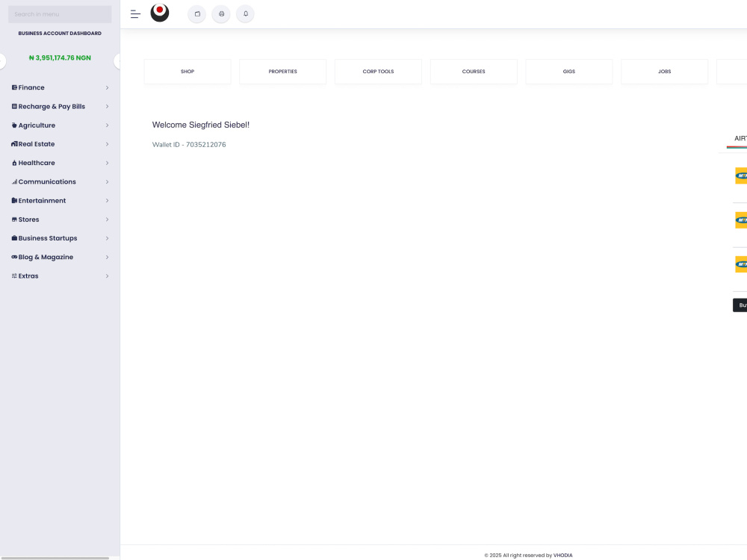Follow the VHODIA footer link
Screen dimensions: 747x560
pyautogui.click(x=562, y=556)
